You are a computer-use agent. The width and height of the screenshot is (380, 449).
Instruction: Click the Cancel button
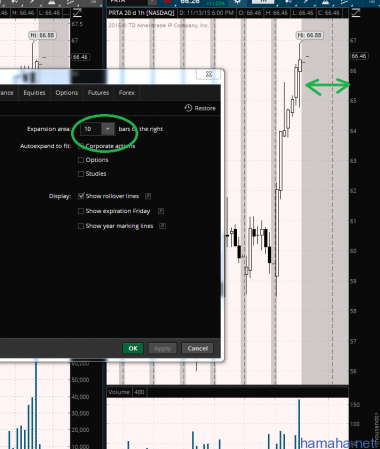[x=197, y=348]
